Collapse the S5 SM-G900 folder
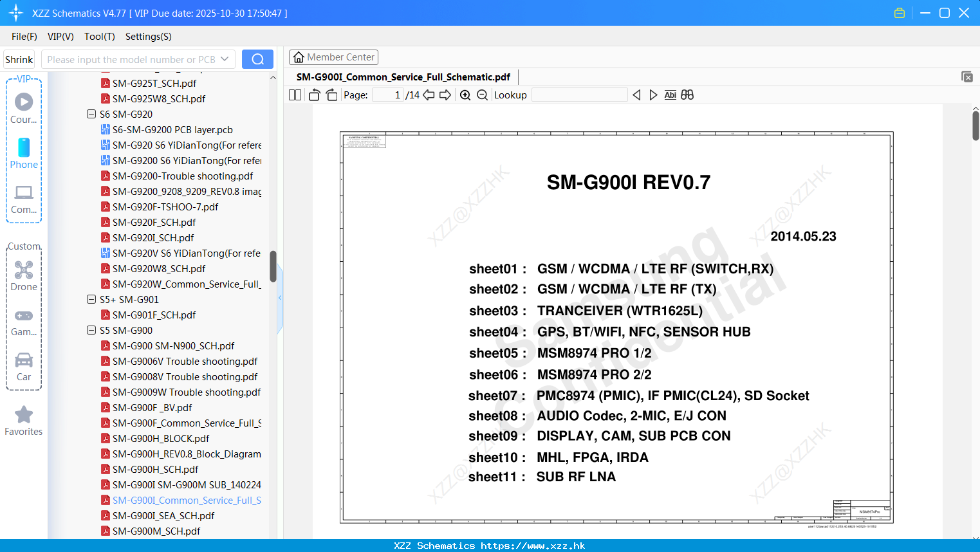 pyautogui.click(x=91, y=330)
